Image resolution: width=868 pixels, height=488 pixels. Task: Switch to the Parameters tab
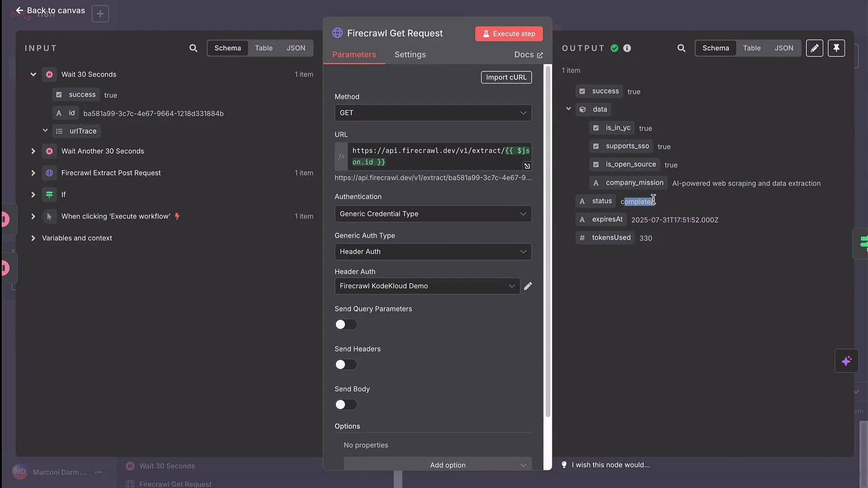tap(354, 55)
